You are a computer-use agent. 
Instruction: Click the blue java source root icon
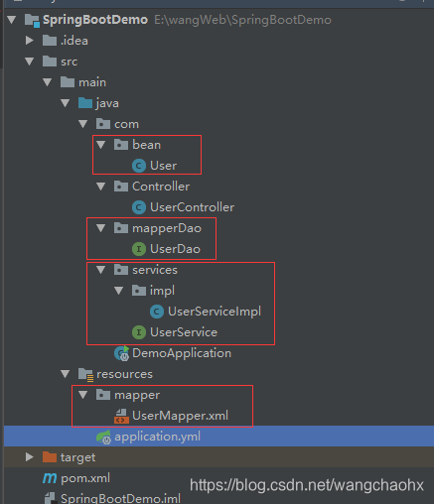point(85,103)
